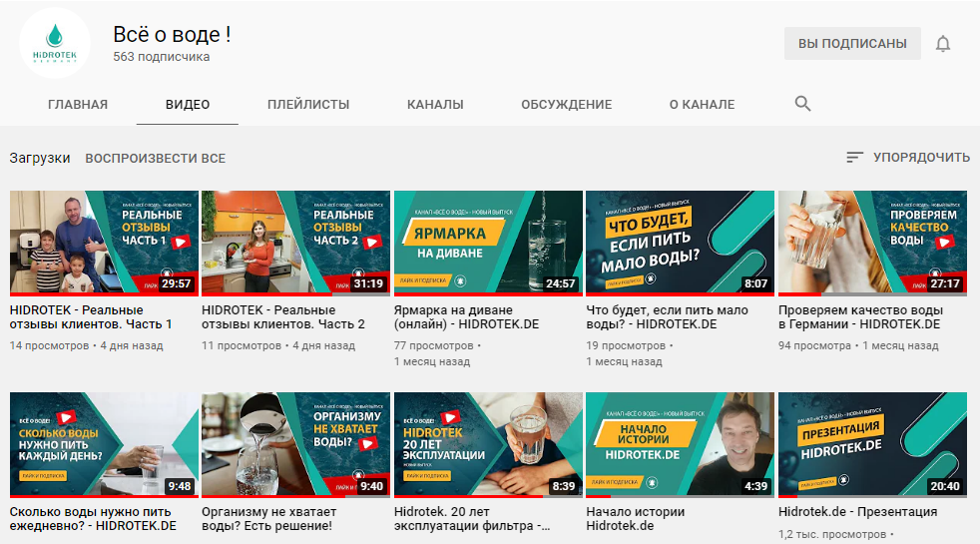Switch to the ГЛАВНАЯ tab
The width and height of the screenshot is (980, 544).
click(x=78, y=104)
